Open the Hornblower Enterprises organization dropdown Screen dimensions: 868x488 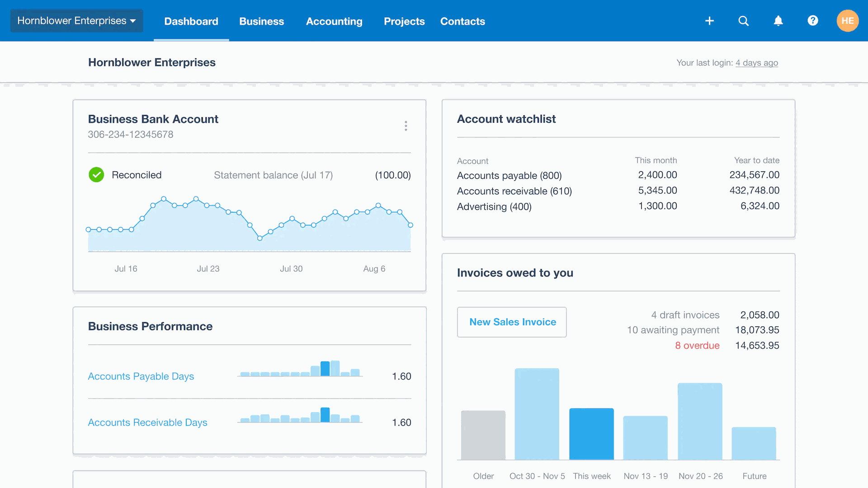[x=76, y=20]
